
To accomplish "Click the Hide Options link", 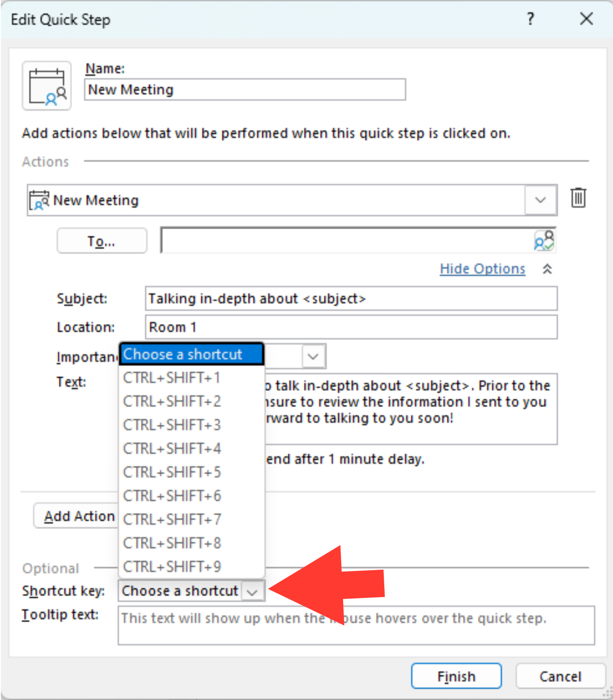I will point(482,269).
